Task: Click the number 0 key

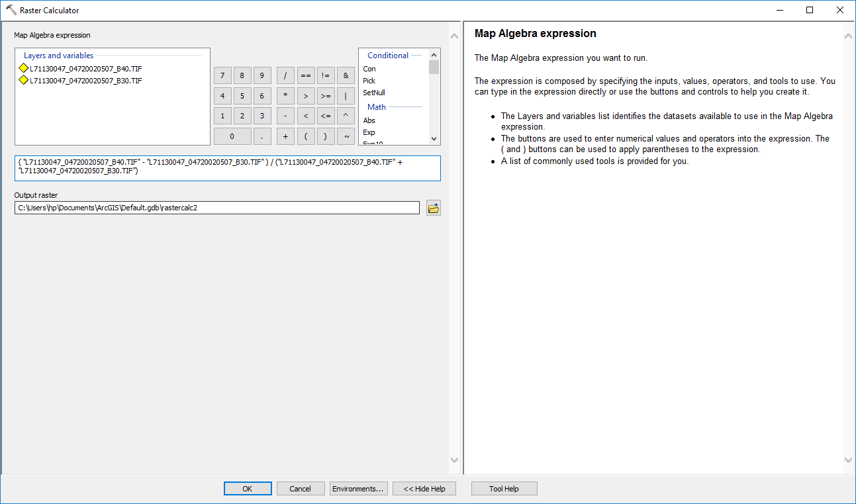Action: 232,136
